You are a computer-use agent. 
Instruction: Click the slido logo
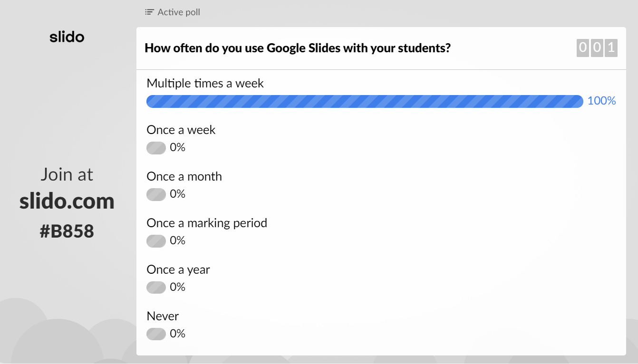(67, 37)
